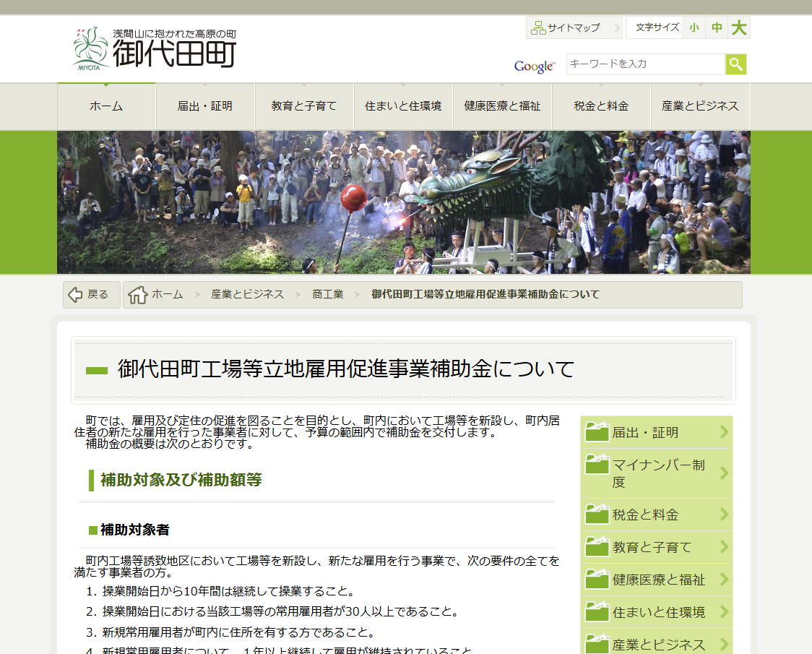Image resolution: width=812 pixels, height=654 pixels.
Task: Open the 教育と子育て navigation tab
Action: [304, 106]
